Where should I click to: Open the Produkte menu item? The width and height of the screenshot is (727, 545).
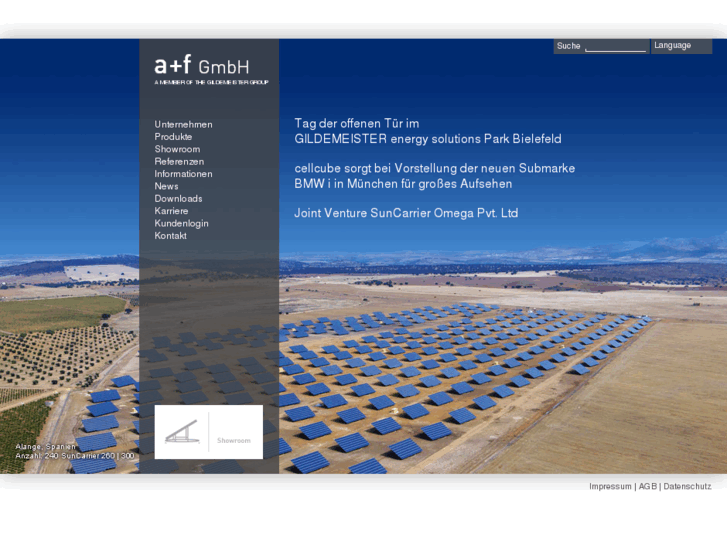click(173, 137)
